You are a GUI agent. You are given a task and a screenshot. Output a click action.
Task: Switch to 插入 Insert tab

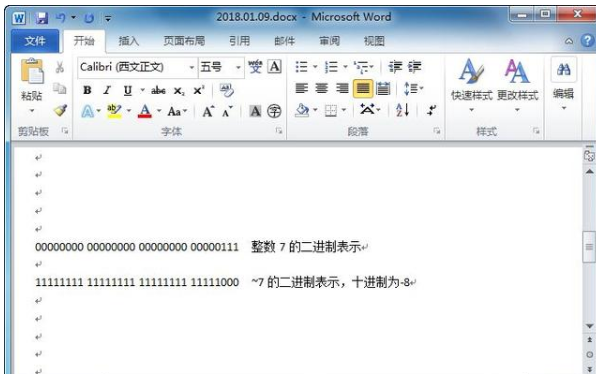pyautogui.click(x=129, y=41)
